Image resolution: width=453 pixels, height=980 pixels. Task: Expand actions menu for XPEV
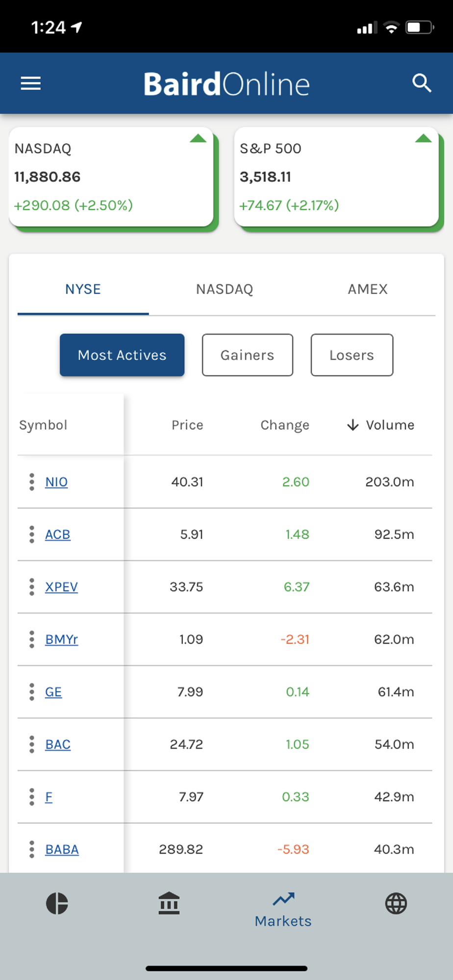click(32, 587)
